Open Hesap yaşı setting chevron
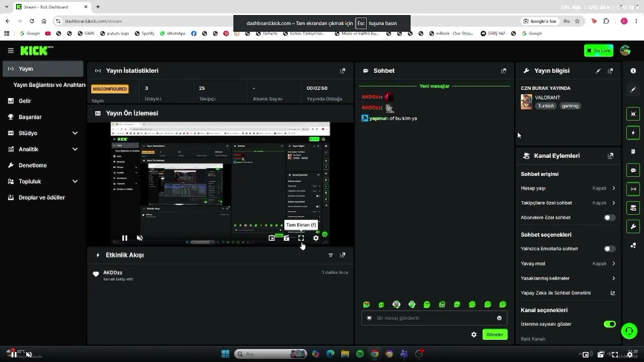This screenshot has height=362, width=644. [613, 188]
